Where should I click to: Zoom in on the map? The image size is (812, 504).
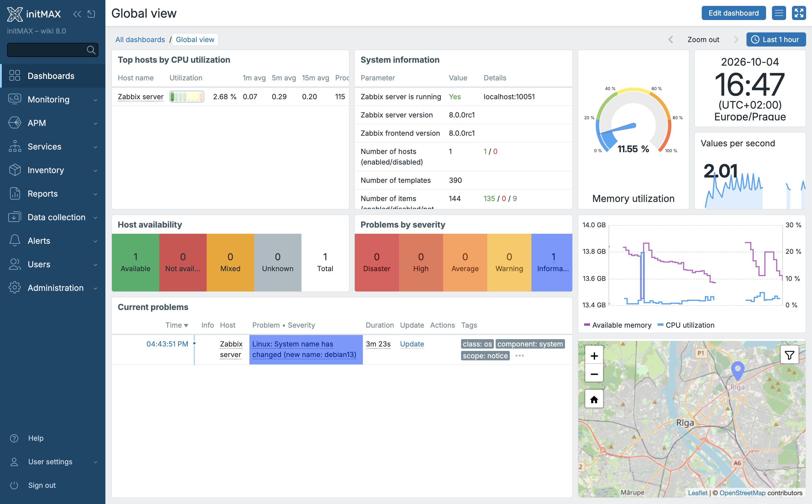[x=594, y=356]
